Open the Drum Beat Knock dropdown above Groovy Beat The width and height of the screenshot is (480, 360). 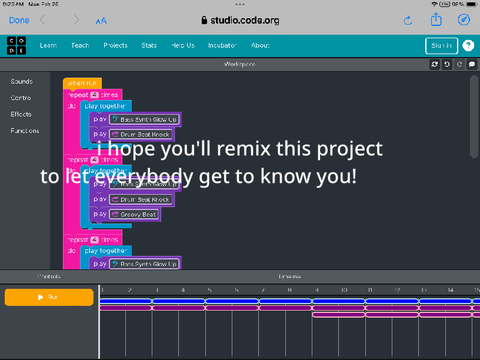click(x=141, y=199)
